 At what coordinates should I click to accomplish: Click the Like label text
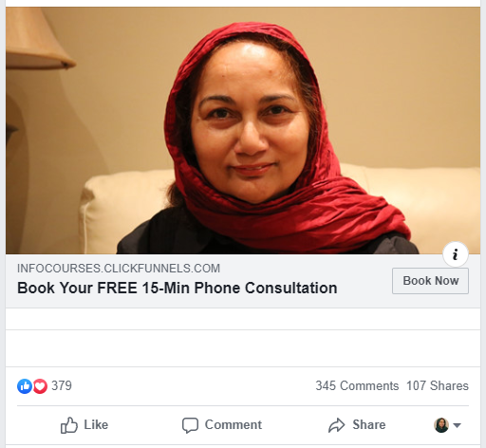click(96, 425)
